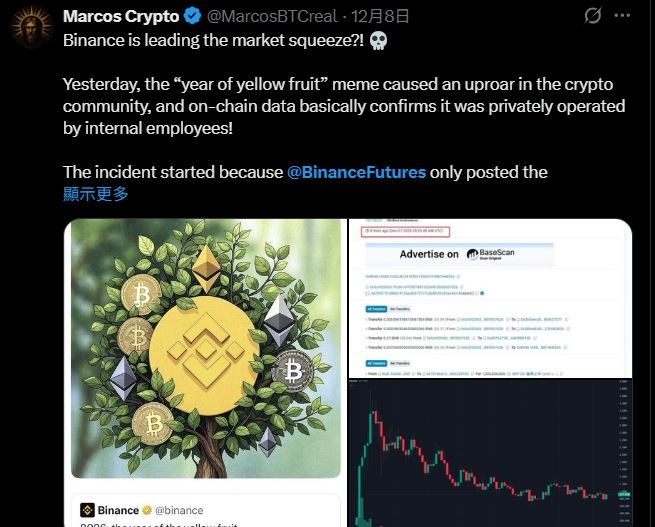Click the Binance name in the quoted post
This screenshot has width=655, height=527.
(x=119, y=510)
